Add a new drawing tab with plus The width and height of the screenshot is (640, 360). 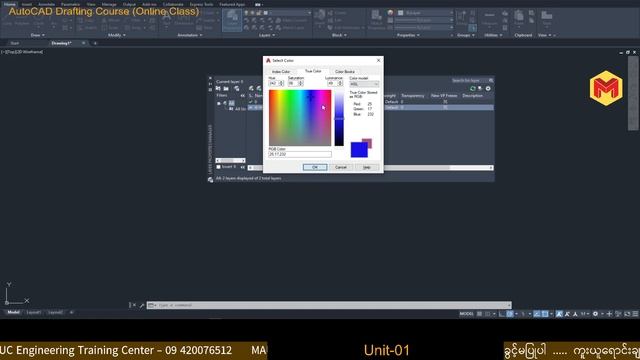[95, 43]
